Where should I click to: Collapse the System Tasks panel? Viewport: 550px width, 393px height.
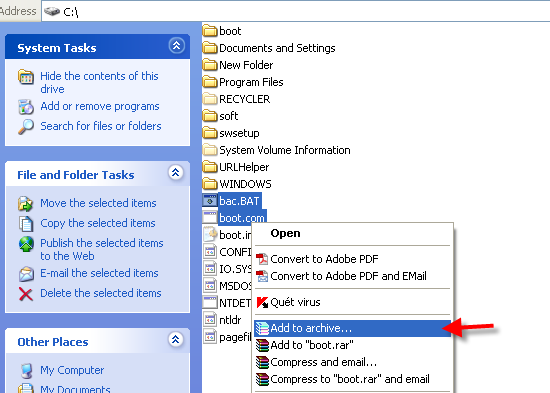176,46
